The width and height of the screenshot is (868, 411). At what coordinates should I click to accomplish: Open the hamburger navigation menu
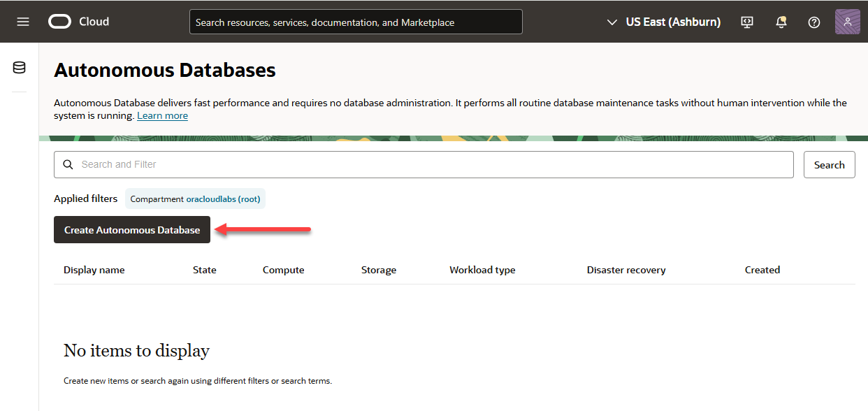pyautogui.click(x=23, y=22)
